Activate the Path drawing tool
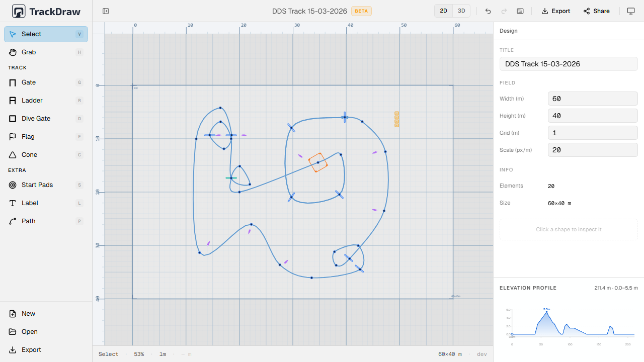Image resolution: width=644 pixels, height=362 pixels. 28,221
